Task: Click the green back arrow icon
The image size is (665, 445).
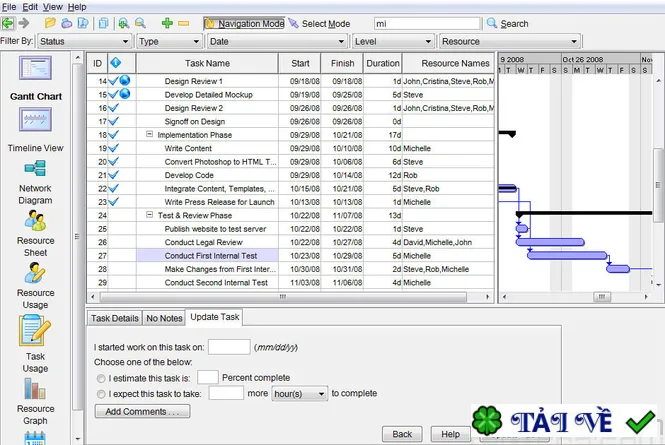Action: point(8,23)
